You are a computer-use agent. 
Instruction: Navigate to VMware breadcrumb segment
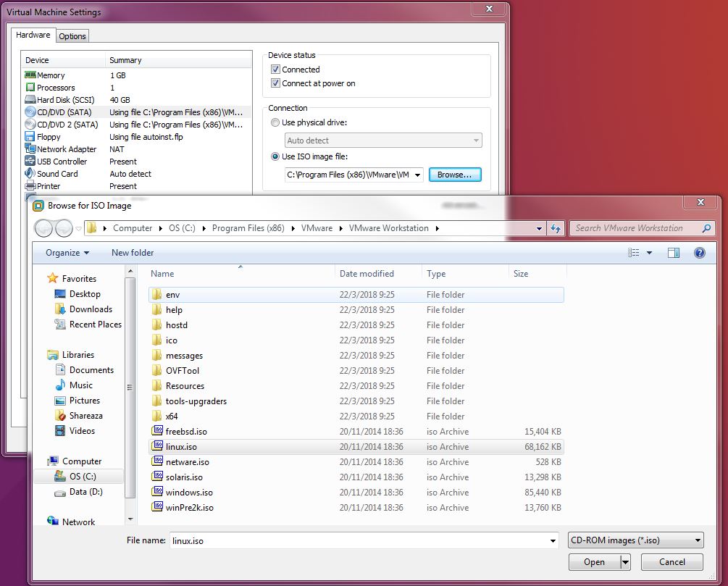pos(317,228)
